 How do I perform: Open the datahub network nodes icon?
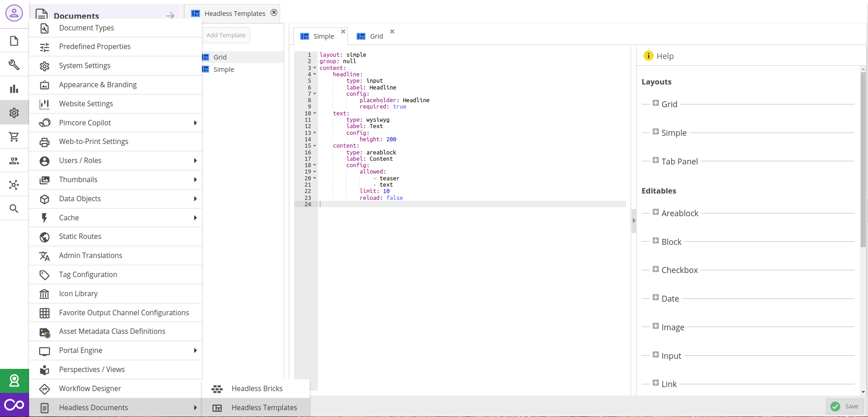(x=14, y=184)
